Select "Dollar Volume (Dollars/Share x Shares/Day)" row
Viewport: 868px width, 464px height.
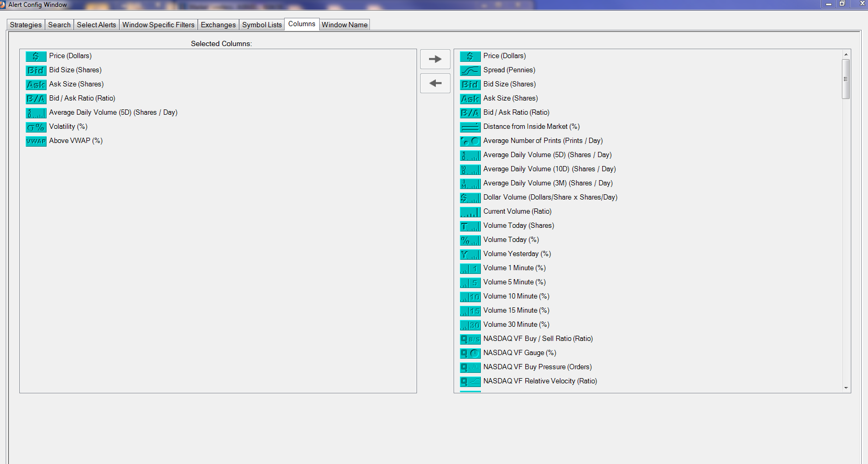(550, 197)
